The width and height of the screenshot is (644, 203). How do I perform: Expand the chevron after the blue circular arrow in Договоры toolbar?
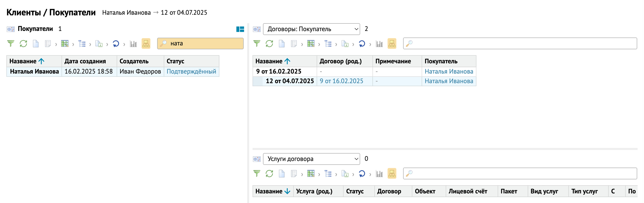tap(370, 45)
